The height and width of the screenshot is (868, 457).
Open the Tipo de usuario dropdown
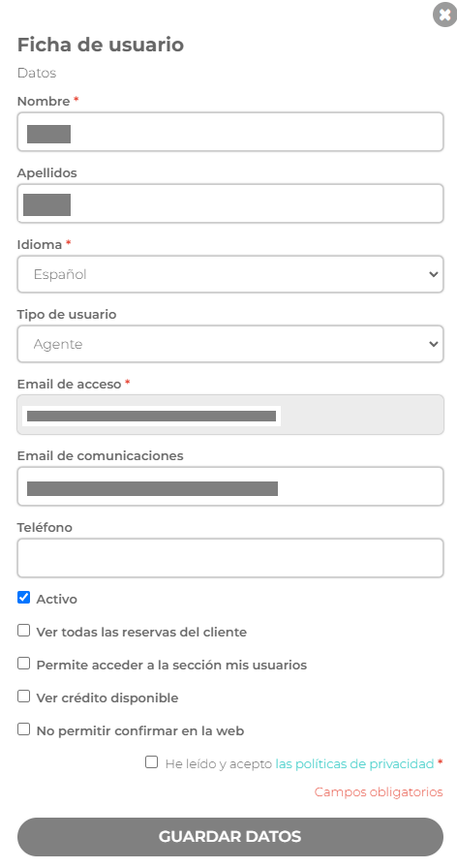coord(230,344)
